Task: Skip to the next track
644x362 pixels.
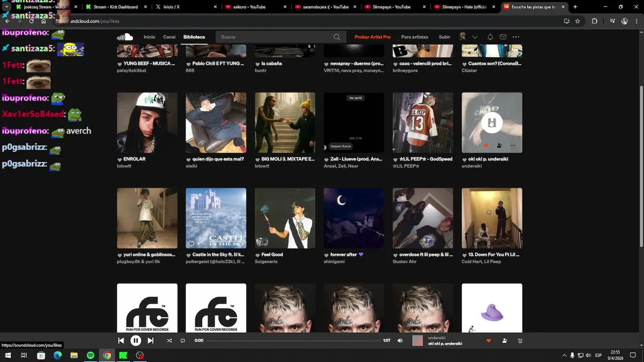Action: 150,340
